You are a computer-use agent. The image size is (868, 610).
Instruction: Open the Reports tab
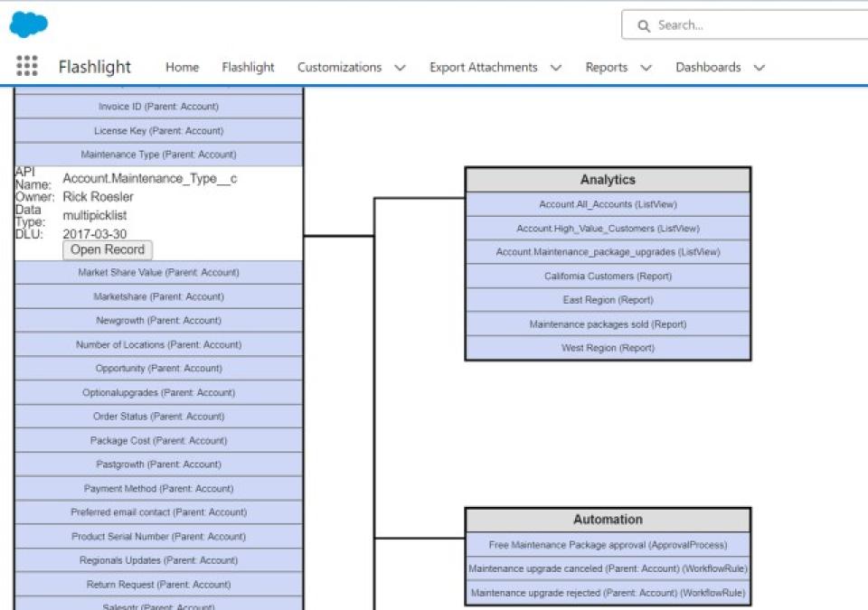tap(606, 67)
